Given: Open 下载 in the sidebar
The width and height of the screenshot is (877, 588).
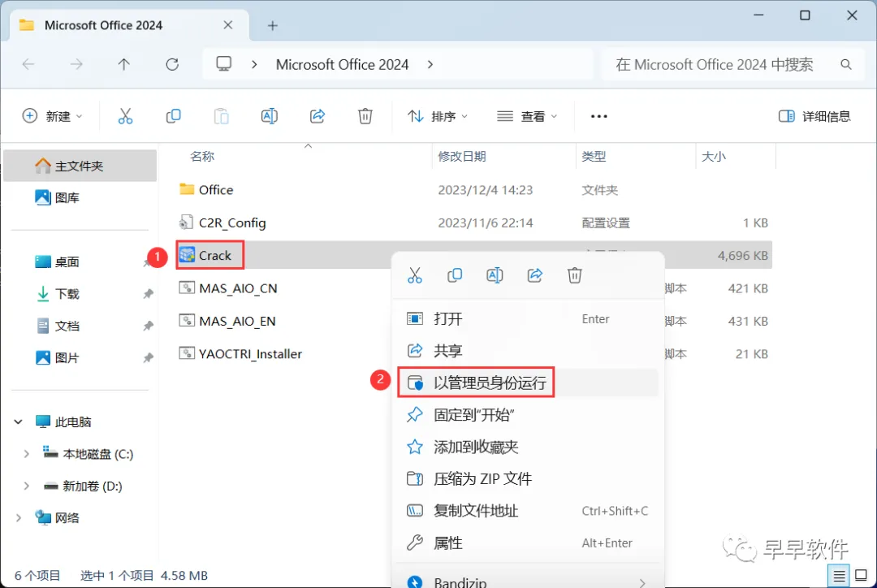Looking at the screenshot, I should [x=80, y=294].
